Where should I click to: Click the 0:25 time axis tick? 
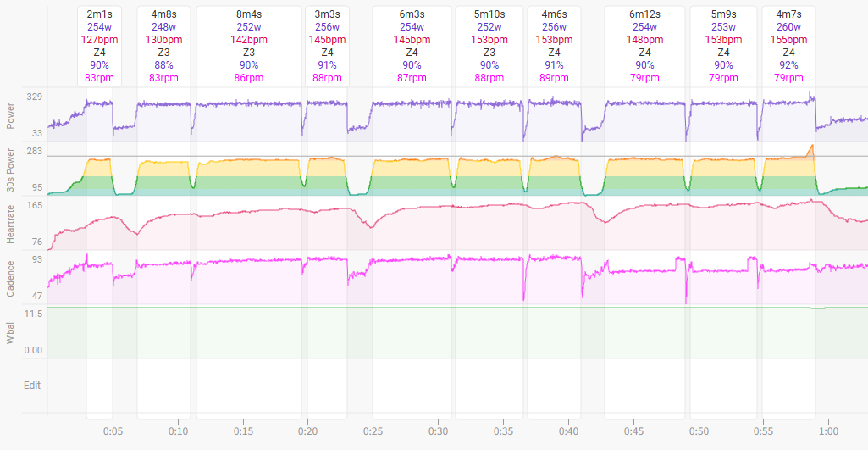tap(373, 431)
